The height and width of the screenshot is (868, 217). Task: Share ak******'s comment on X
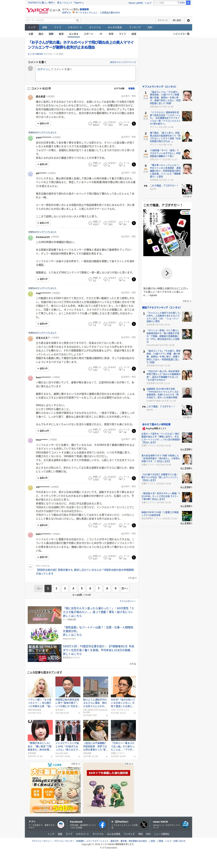[x=134, y=223]
